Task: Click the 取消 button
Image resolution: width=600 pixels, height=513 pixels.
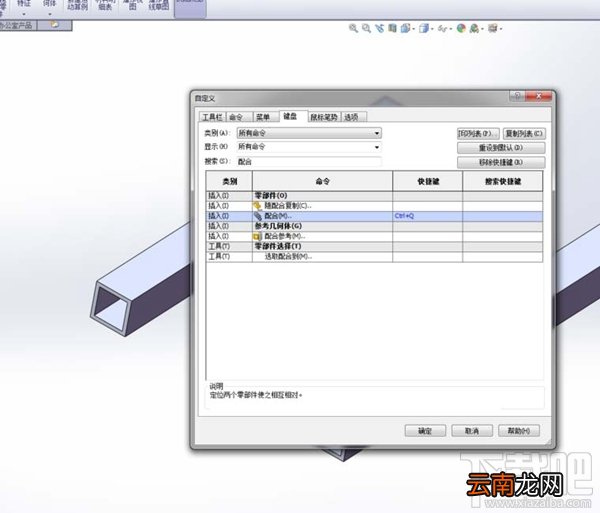Action: [472, 431]
